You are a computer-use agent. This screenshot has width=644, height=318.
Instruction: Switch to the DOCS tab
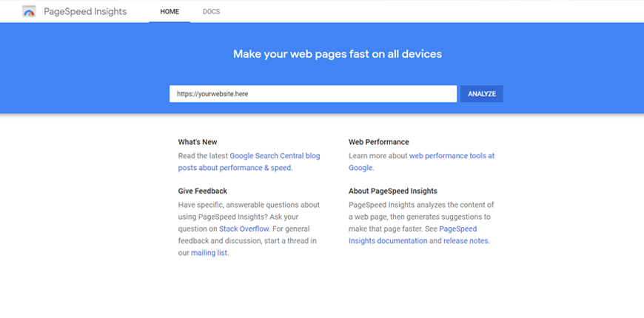coord(211,12)
